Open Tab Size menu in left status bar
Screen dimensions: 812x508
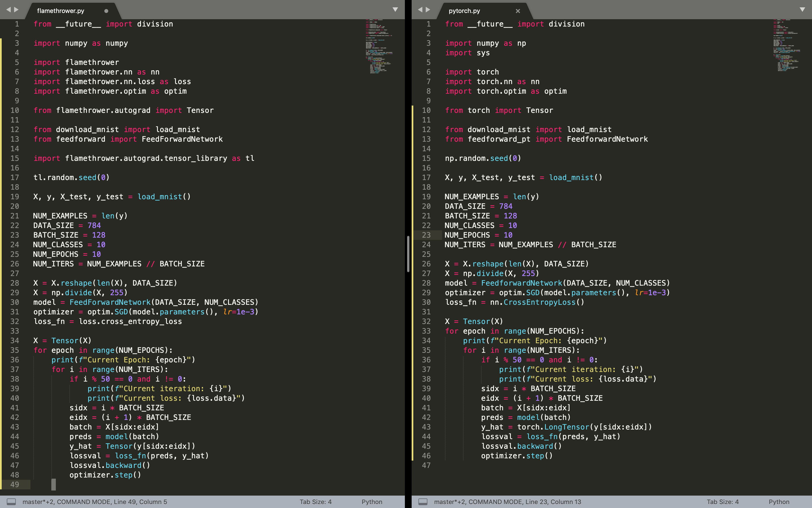point(315,502)
